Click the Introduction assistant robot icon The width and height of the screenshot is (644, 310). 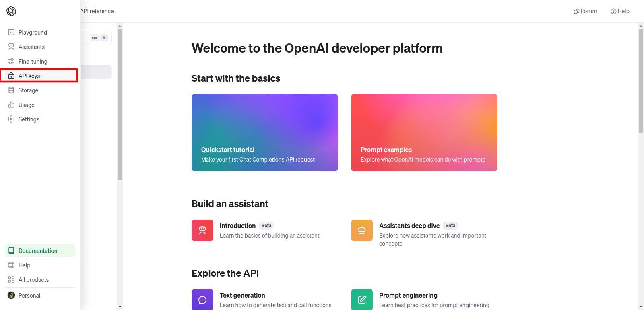[202, 230]
